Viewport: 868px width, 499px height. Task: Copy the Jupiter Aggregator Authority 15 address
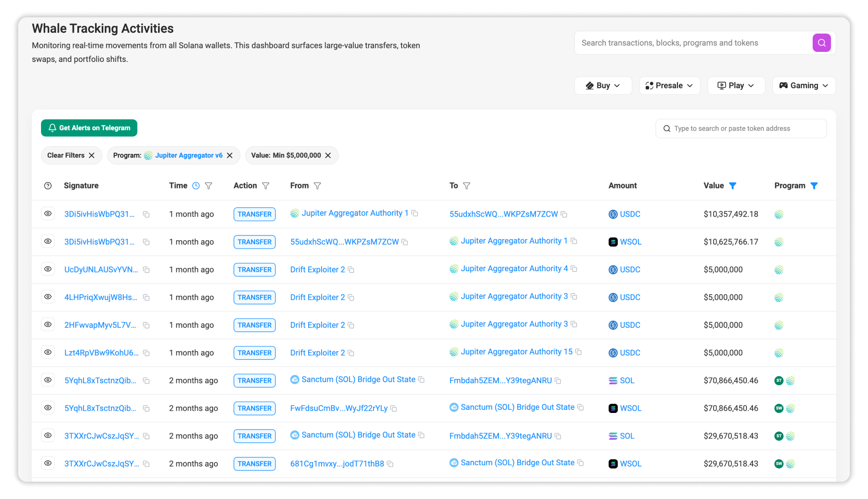[x=579, y=352]
